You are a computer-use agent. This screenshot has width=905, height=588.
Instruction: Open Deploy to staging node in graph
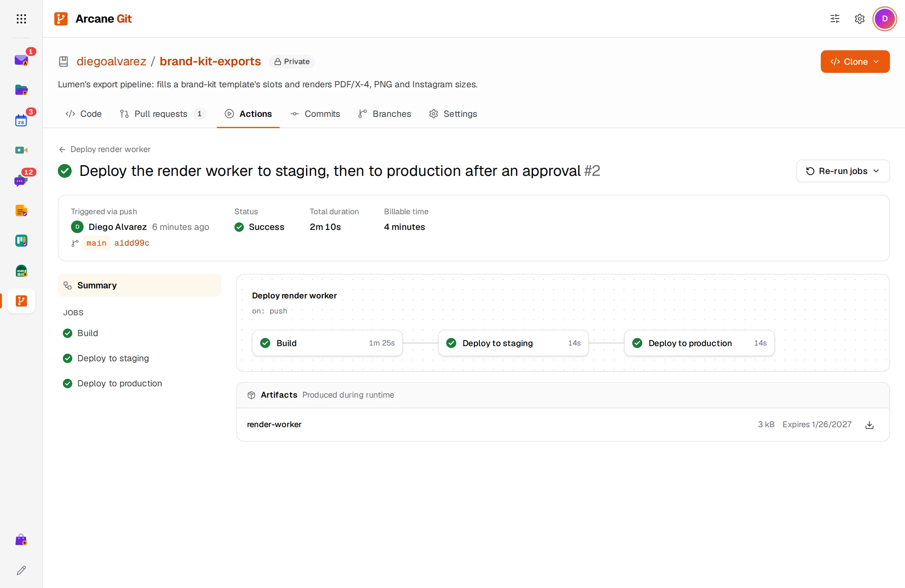point(513,343)
